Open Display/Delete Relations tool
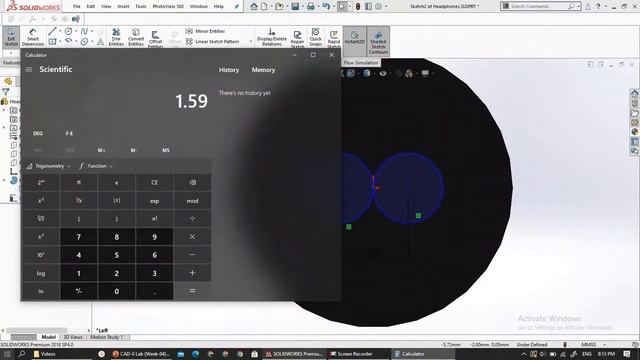This screenshot has width=640, height=360. (271, 37)
